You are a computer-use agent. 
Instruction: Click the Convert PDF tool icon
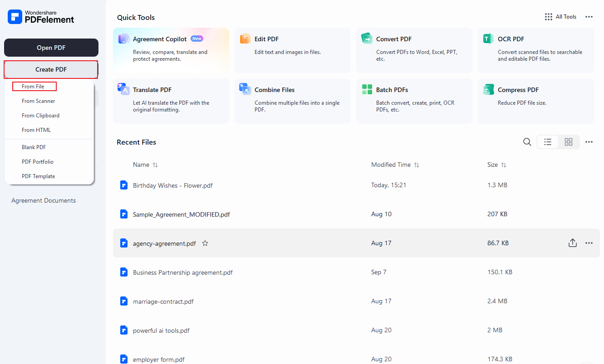tap(367, 39)
